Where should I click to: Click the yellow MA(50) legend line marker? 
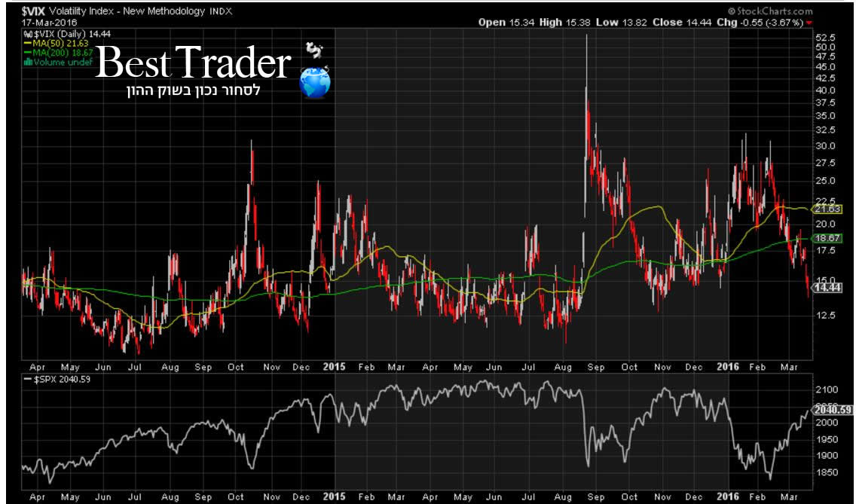[x=26, y=44]
